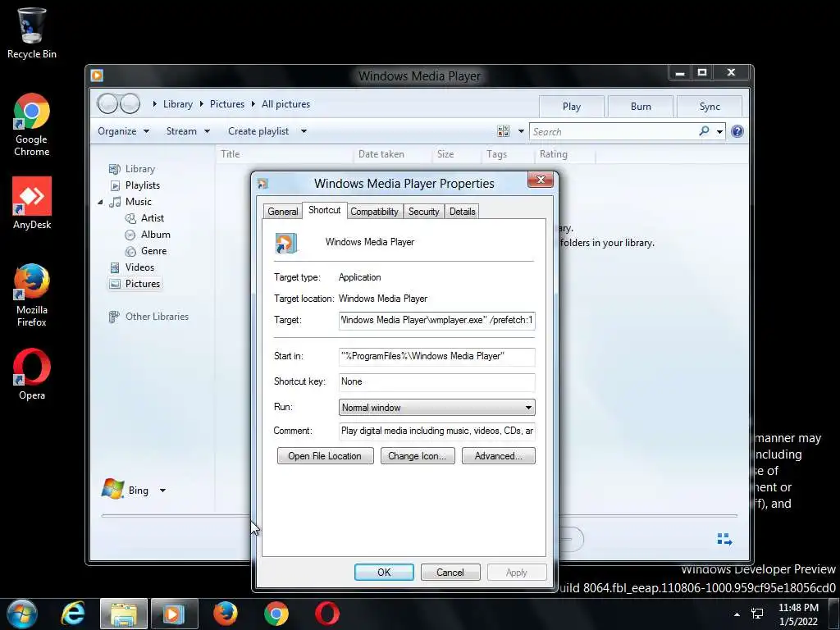Viewport: 840px width, 630px height.
Task: Click Create playlist in toolbar
Action: tap(258, 131)
